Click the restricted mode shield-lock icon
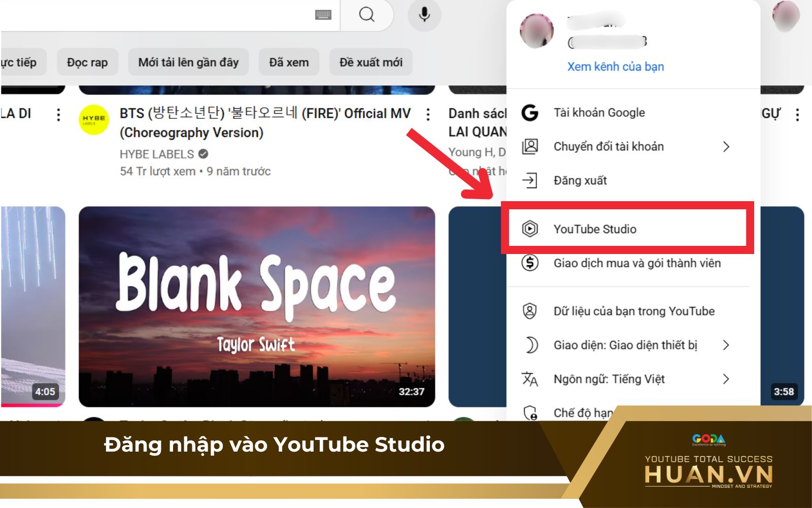This screenshot has height=508, width=812. tap(530, 412)
